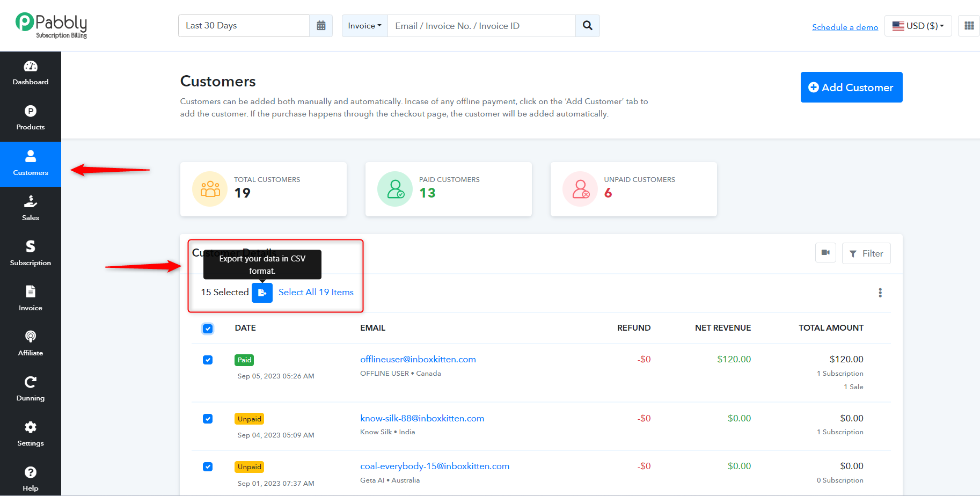
Task: Click the video camera tutorial icon
Action: 825,253
